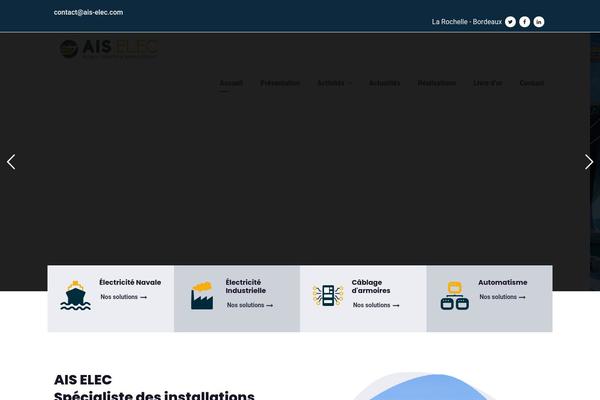Click the factory icon for Électricité Industrielle
Screen dimensions: 600x400
pyautogui.click(x=202, y=296)
